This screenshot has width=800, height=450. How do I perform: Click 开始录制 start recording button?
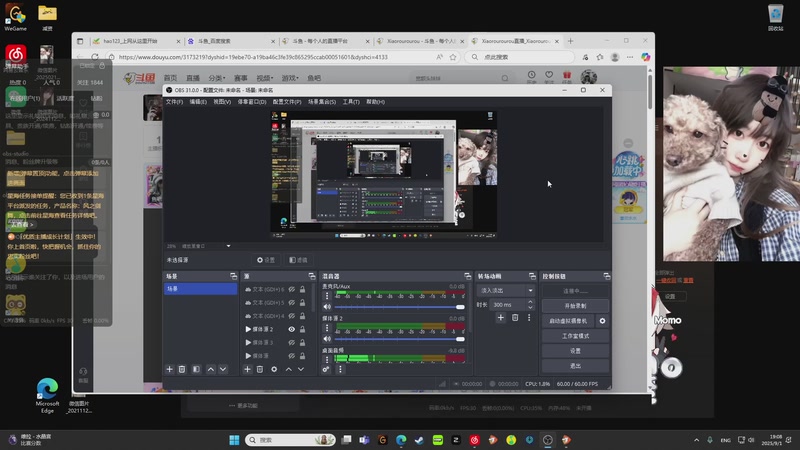click(575, 306)
